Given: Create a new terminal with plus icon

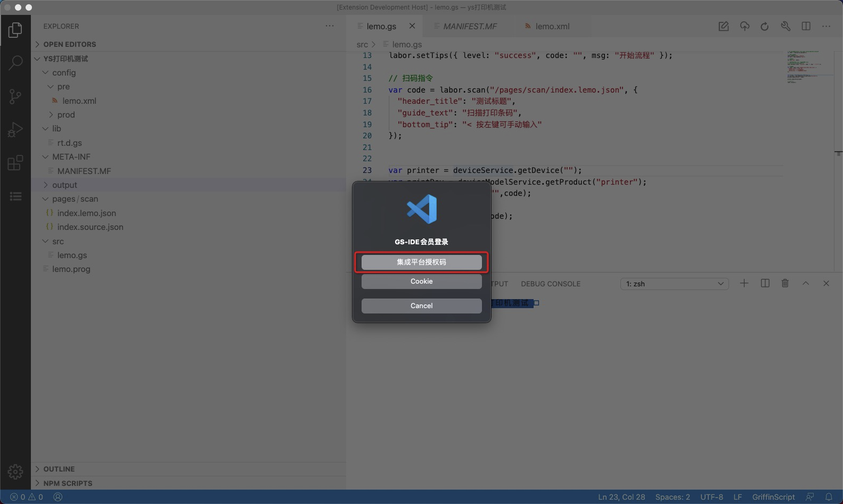Looking at the screenshot, I should 744,283.
